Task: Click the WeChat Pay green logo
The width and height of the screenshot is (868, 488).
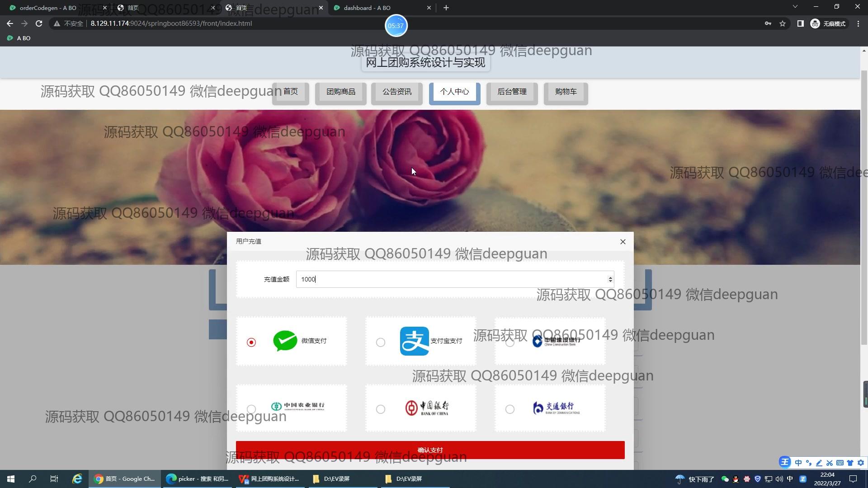Action: pyautogui.click(x=285, y=341)
